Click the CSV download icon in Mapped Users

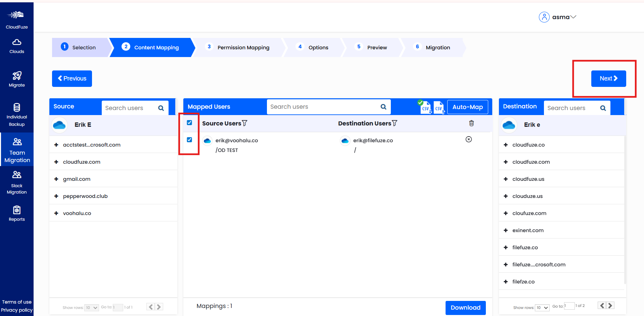coord(425,108)
